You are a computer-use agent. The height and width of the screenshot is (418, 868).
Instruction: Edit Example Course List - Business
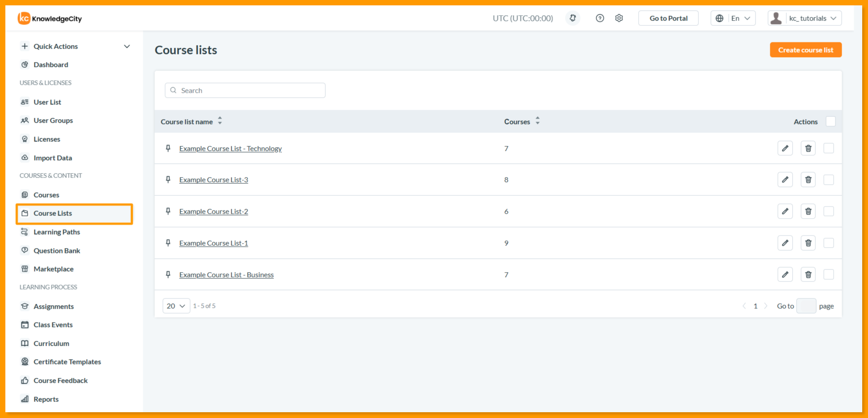[785, 274]
